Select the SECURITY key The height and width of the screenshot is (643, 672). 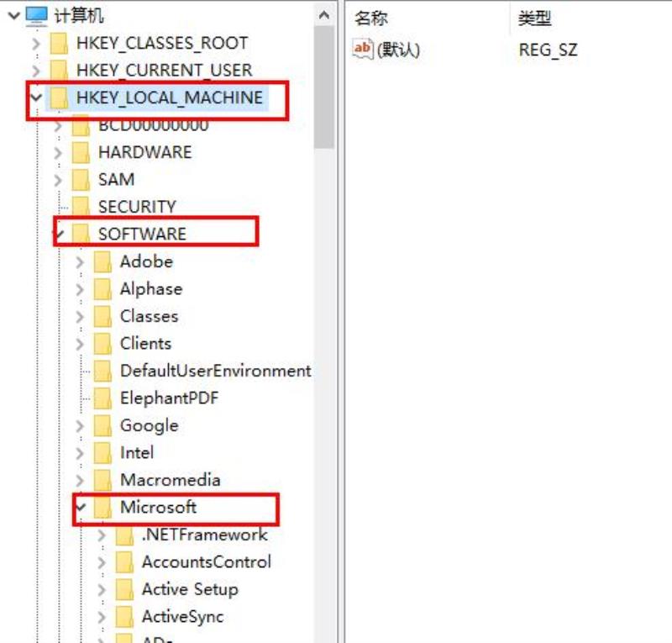click(137, 207)
